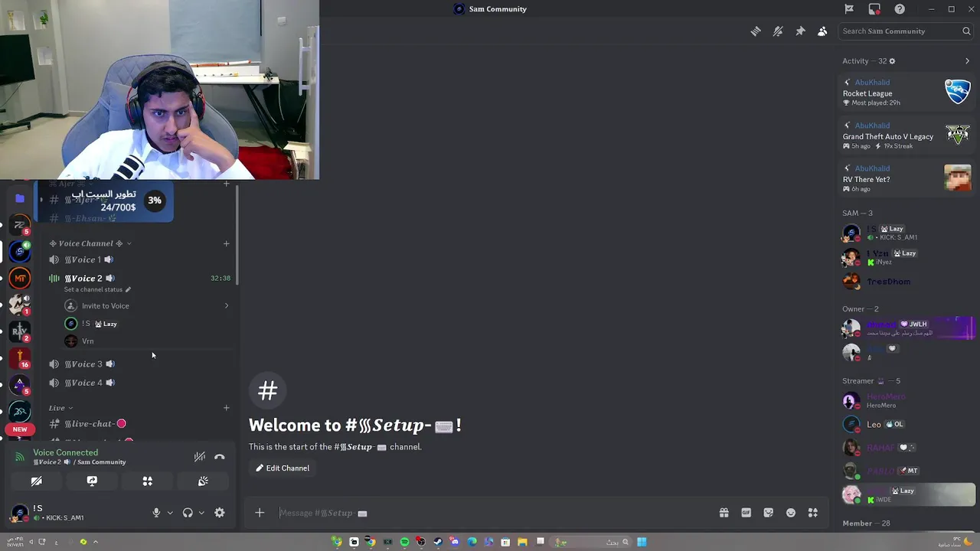980x551 pixels.
Task: Open the soundboard button
Action: [x=203, y=481]
